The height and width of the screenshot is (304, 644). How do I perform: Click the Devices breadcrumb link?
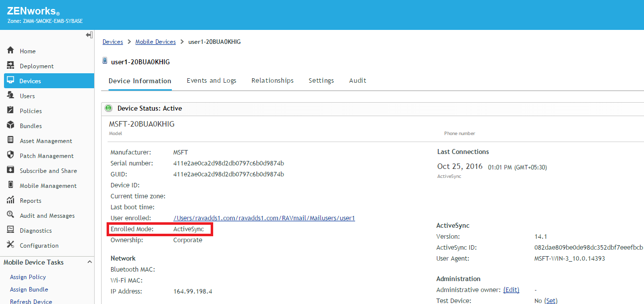point(113,42)
